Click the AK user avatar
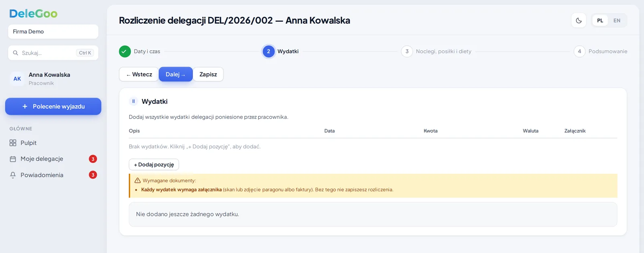Image resolution: width=644 pixels, height=253 pixels. pyautogui.click(x=17, y=79)
